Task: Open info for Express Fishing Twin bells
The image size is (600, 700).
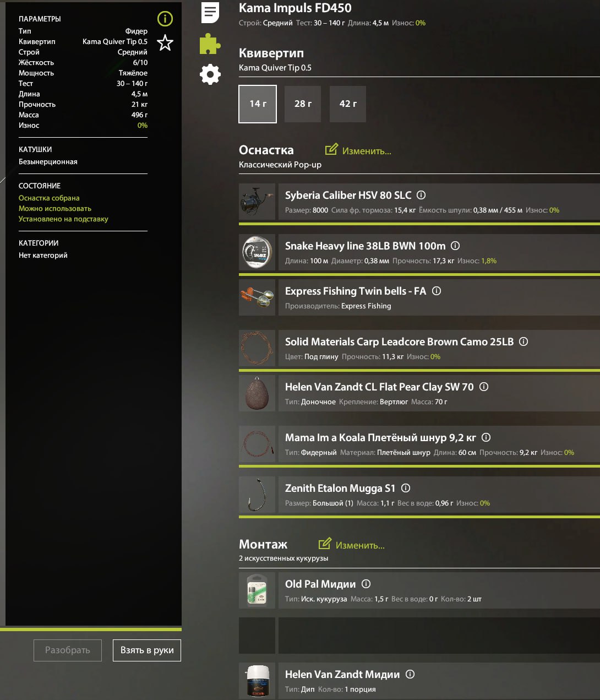Action: tap(437, 291)
